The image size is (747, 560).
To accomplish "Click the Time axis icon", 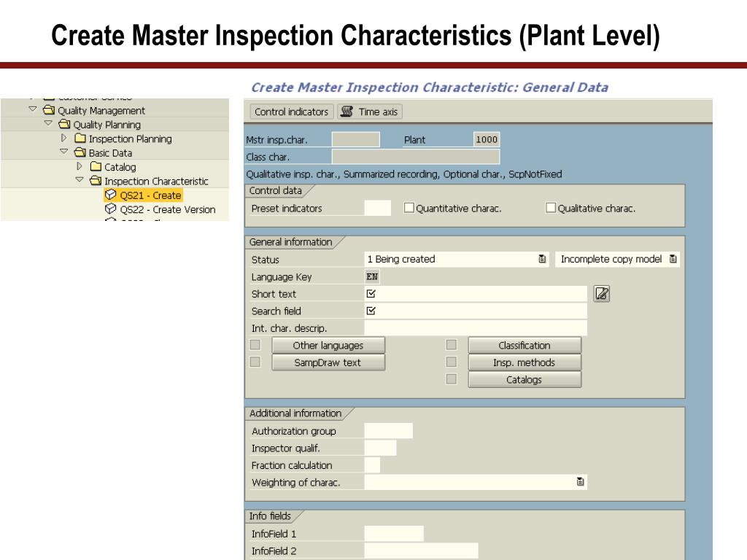I will (347, 112).
